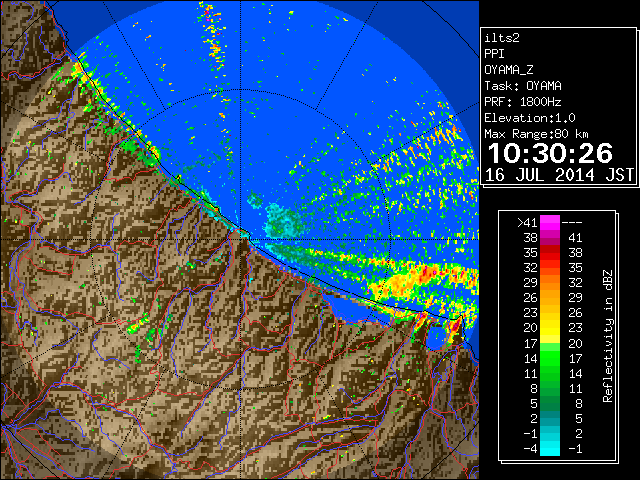Viewport: 640px width, 480px height.
Task: Click the magenta '>41' legend swatch
Action: pyautogui.click(x=550, y=222)
